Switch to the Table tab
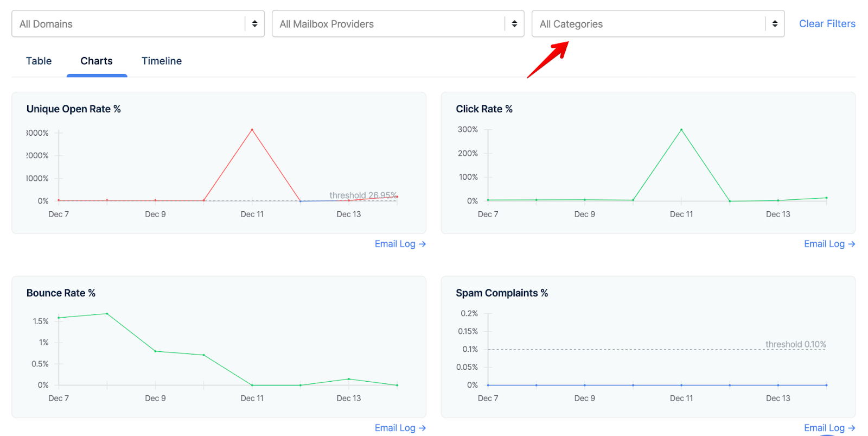The image size is (868, 436). [x=39, y=61]
